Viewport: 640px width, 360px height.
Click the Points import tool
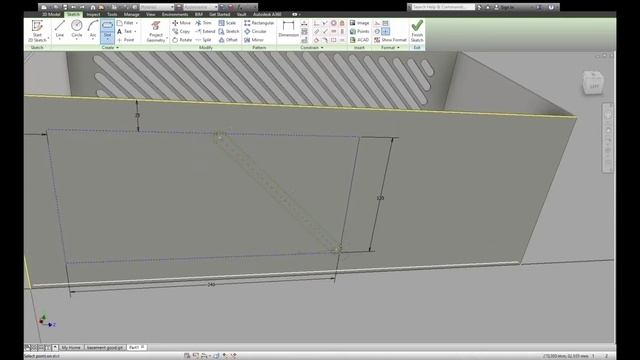click(x=360, y=31)
